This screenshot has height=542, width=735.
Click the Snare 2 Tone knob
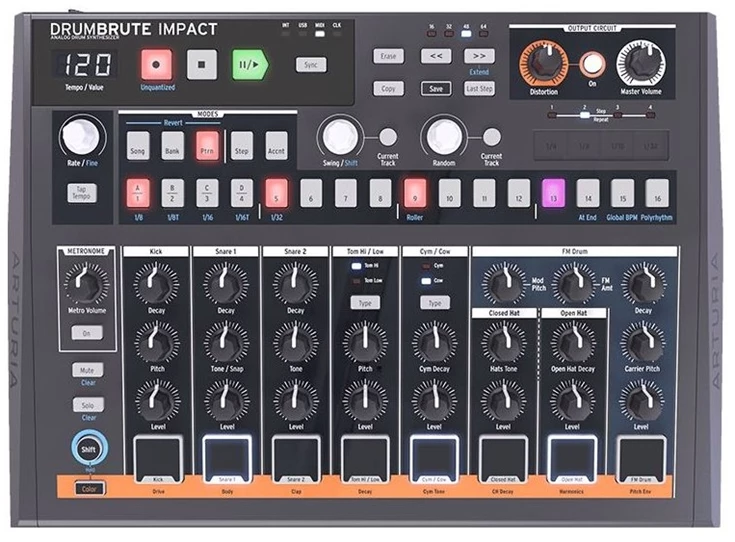pos(295,343)
